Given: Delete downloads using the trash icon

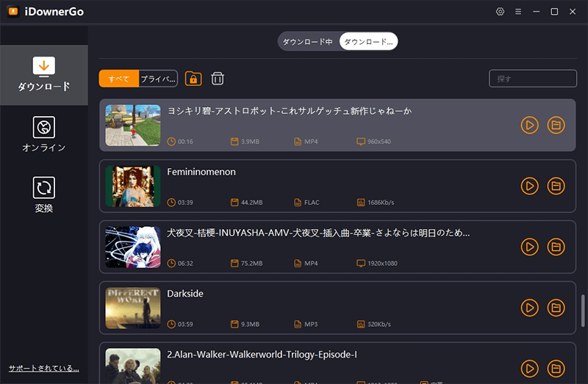Looking at the screenshot, I should (218, 79).
